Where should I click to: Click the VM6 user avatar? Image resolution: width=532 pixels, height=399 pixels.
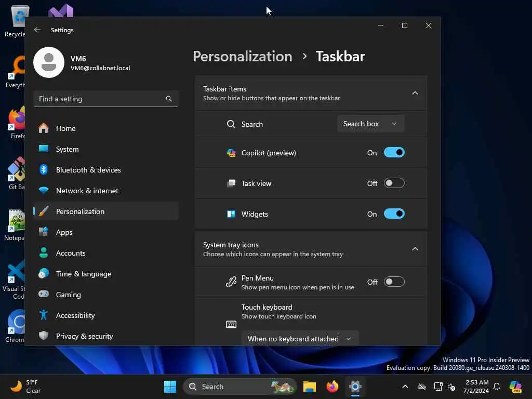click(x=49, y=62)
